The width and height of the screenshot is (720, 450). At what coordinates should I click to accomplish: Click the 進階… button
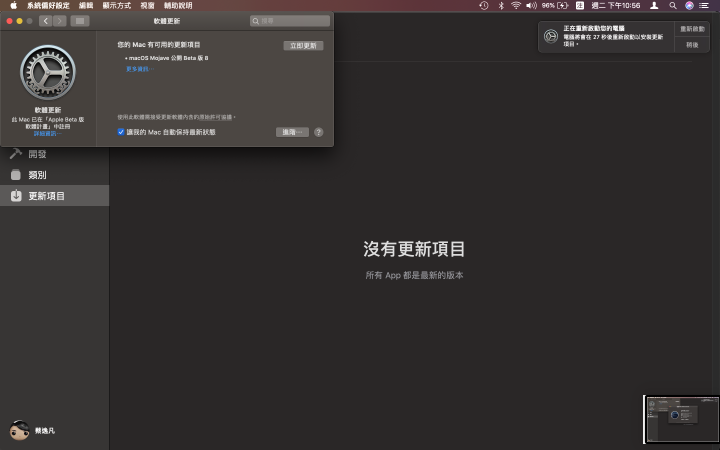point(292,132)
